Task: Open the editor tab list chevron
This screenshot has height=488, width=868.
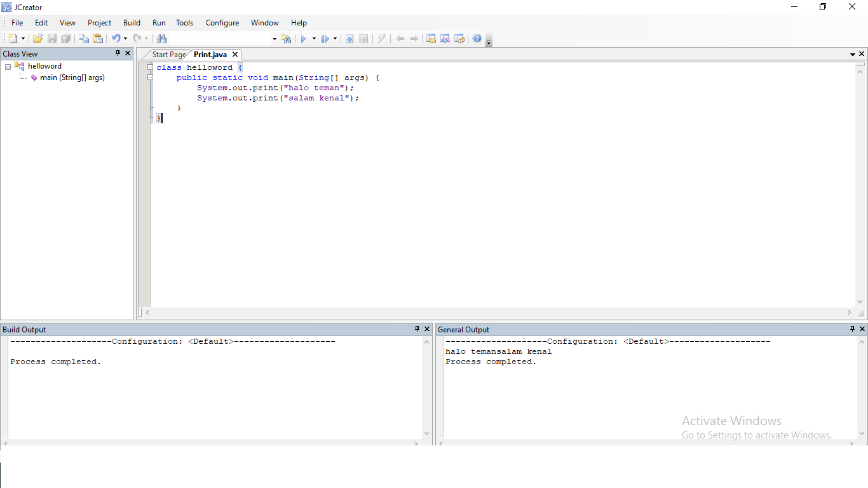Action: 853,54
